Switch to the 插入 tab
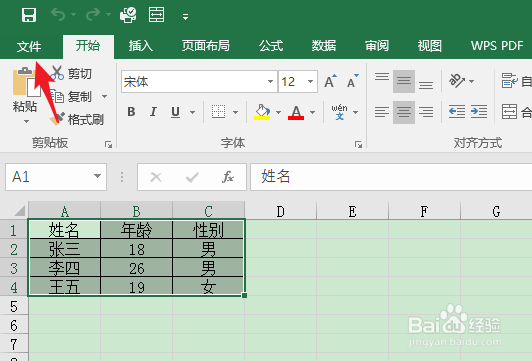This screenshot has width=532, height=361. (141, 45)
